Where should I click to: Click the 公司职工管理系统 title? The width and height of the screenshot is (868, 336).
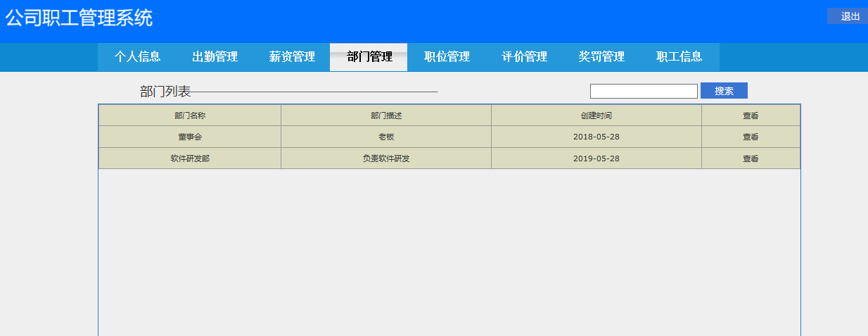point(79,18)
